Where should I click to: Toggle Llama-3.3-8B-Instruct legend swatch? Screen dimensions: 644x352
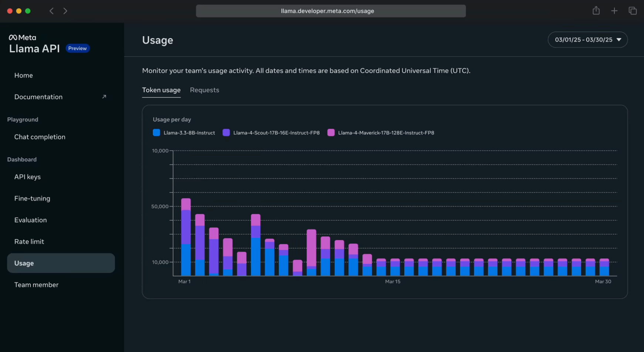coord(157,133)
